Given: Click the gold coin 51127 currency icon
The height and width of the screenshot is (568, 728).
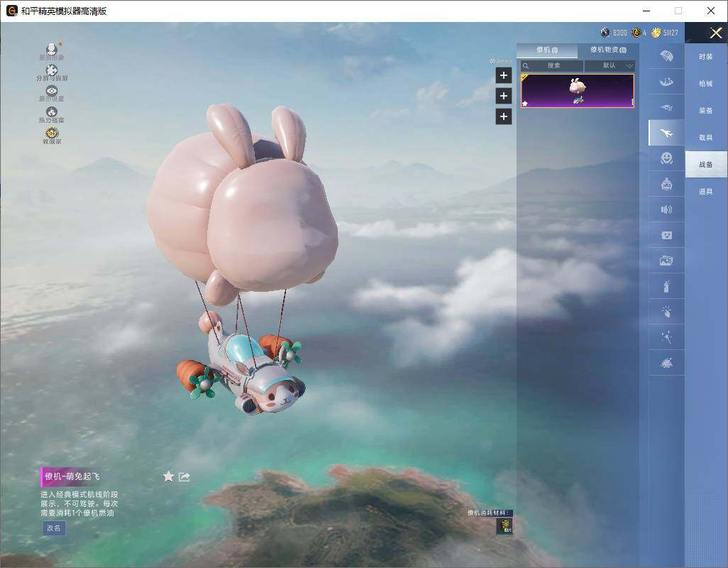Looking at the screenshot, I should point(656,33).
